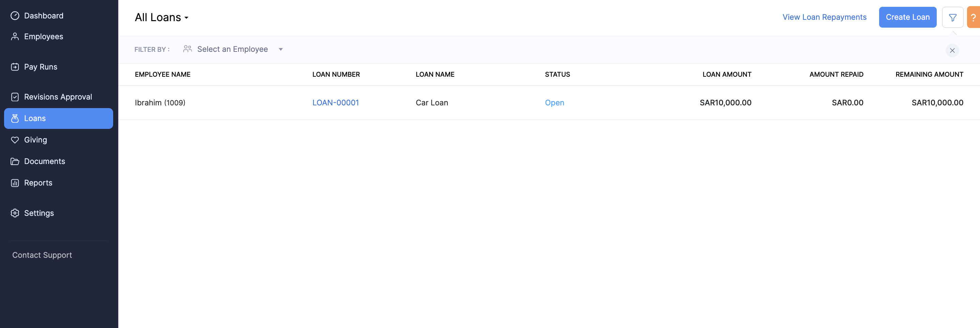The image size is (980, 328).
Task: Dismiss the filter bar with the X
Action: [952, 50]
